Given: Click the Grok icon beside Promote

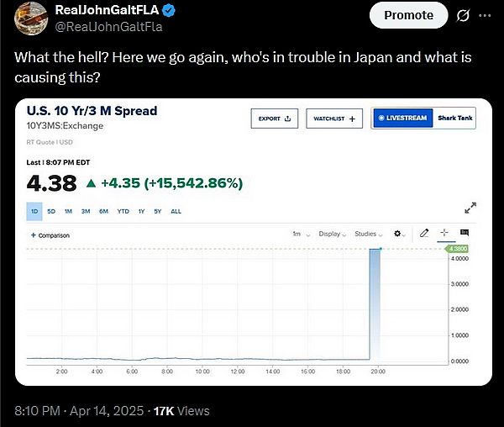Looking at the screenshot, I should [x=460, y=15].
